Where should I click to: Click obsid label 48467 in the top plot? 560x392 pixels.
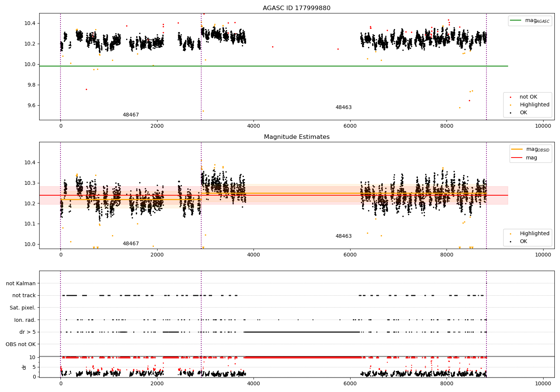tap(131, 115)
